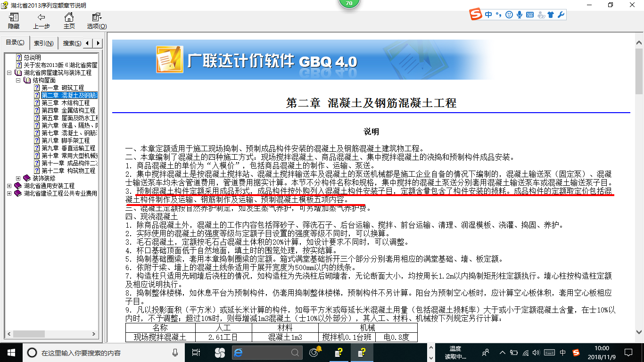Click the tab strip right arrow
Image resolution: width=644 pixels, height=362 pixels.
point(98,43)
